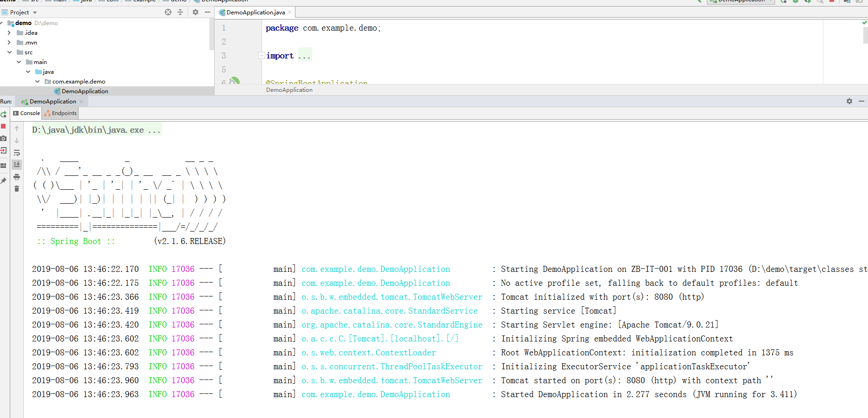Click the exit process icon
This screenshot has height=418, width=868.
tap(3, 150)
